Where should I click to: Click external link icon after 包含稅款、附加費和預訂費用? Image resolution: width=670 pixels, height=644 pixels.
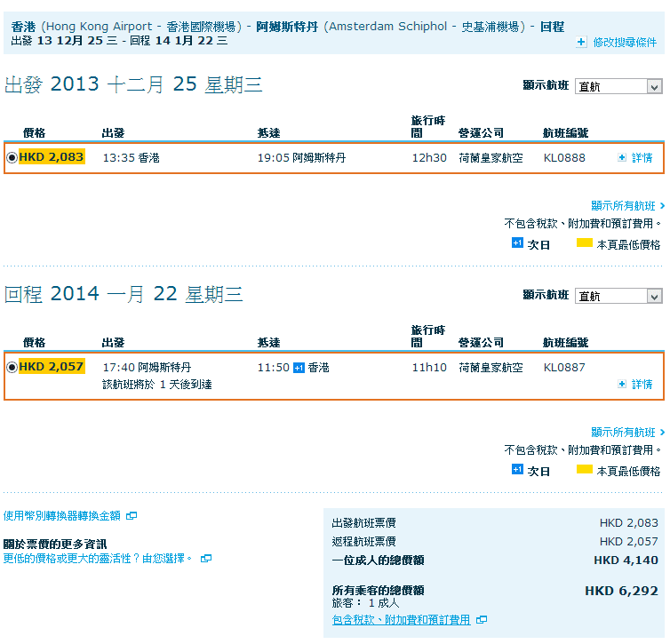[481, 620]
